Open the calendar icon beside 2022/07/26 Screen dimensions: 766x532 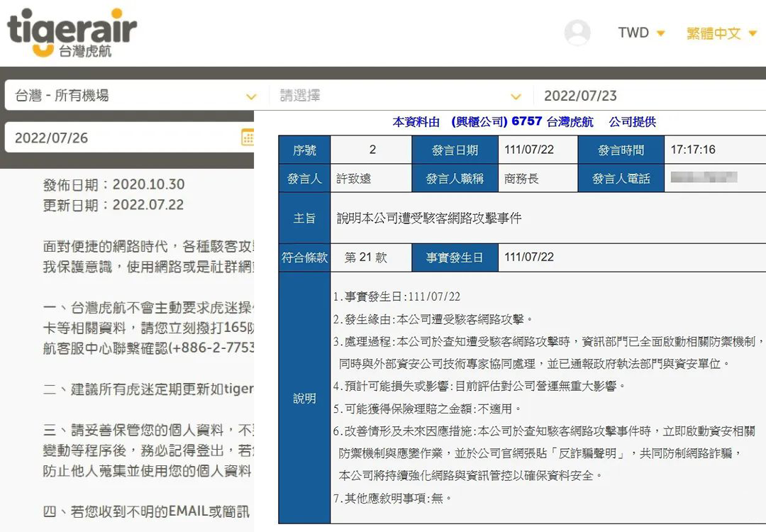tap(248, 138)
